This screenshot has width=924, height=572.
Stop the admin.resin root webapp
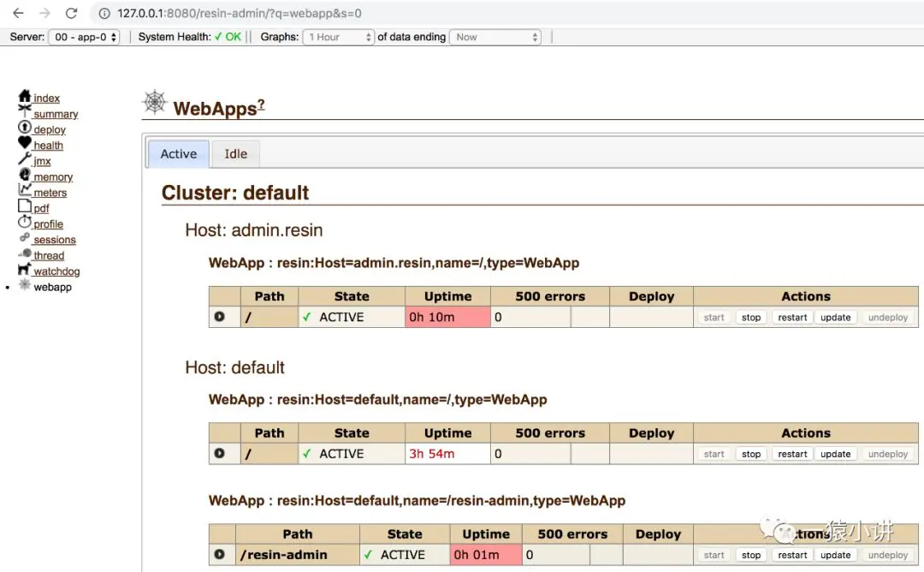point(751,317)
